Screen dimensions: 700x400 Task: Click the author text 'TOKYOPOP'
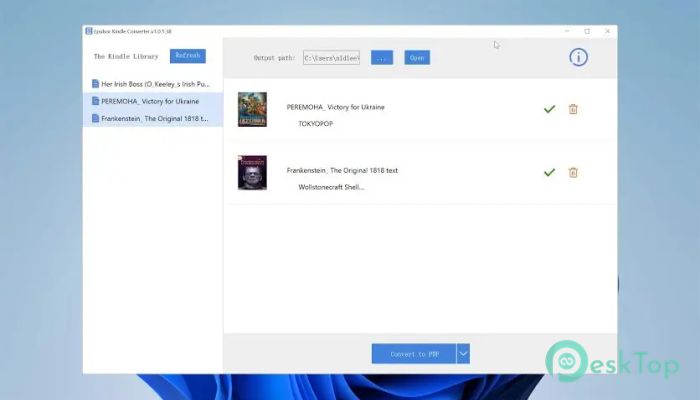tap(316, 124)
